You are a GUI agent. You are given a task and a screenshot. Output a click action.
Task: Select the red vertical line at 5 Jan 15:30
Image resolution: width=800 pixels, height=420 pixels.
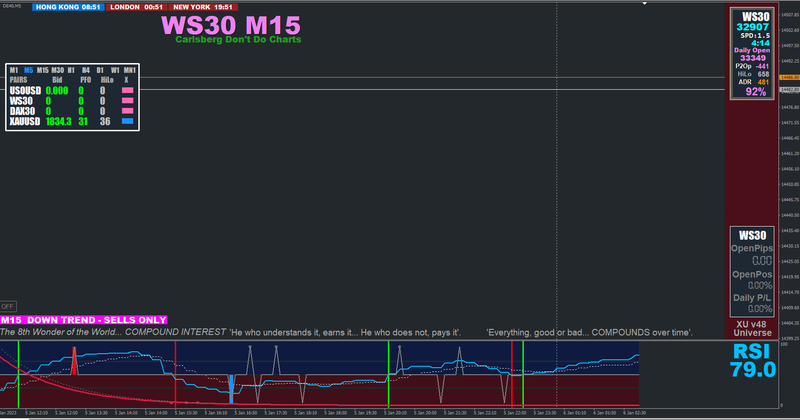pos(176,374)
